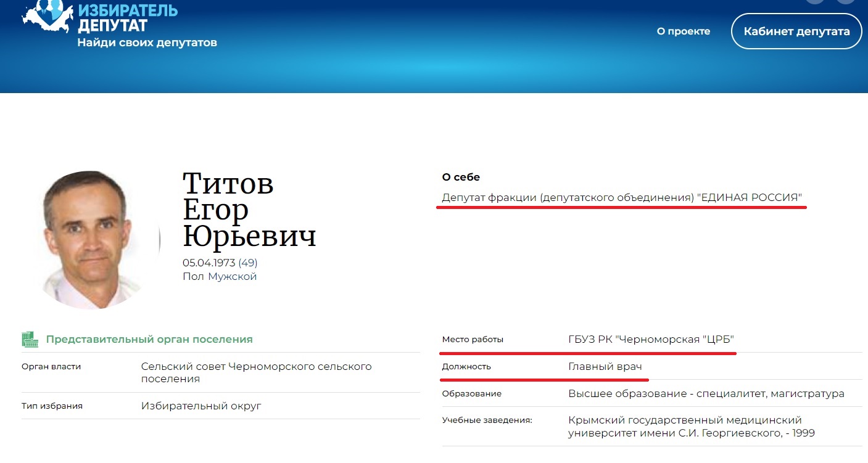Click the birth date 05.04.1973
This screenshot has width=868, height=463.
pyautogui.click(x=209, y=263)
